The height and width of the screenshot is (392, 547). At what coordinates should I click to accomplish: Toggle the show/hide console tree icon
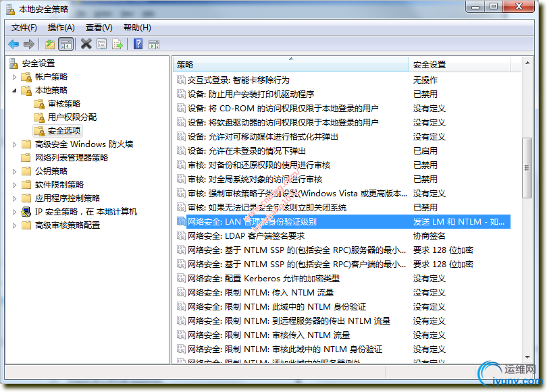point(66,44)
